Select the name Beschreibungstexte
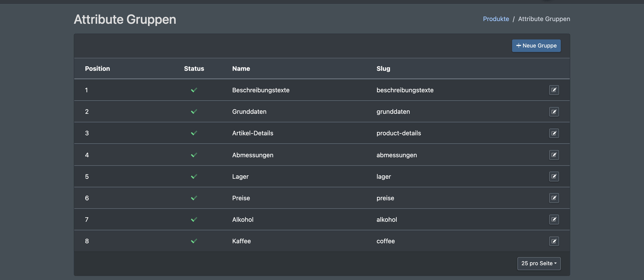 click(x=261, y=90)
